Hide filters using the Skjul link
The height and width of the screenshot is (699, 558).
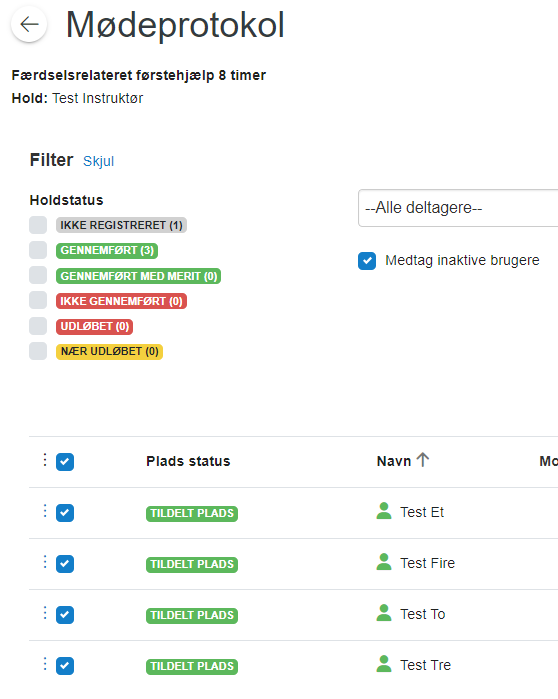pyautogui.click(x=98, y=161)
